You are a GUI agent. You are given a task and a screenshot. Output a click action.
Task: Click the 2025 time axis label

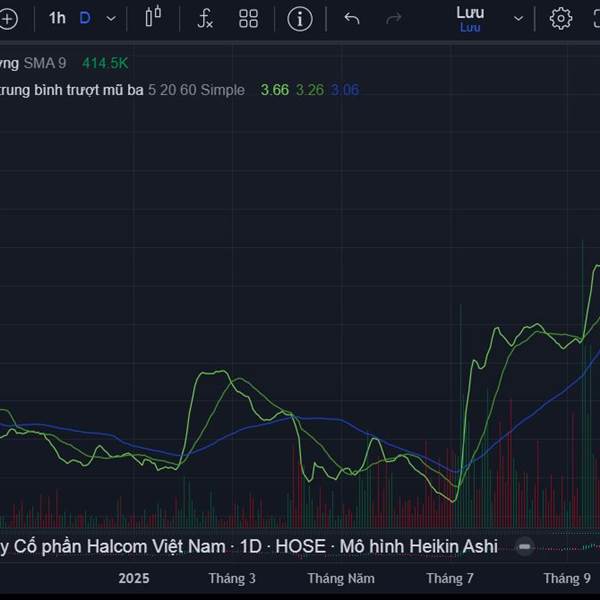[x=134, y=578]
